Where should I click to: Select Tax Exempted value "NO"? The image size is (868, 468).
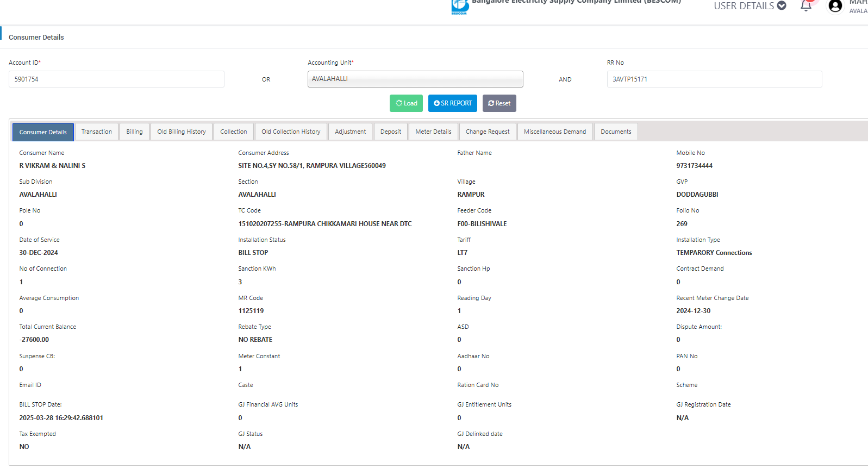pyautogui.click(x=24, y=447)
